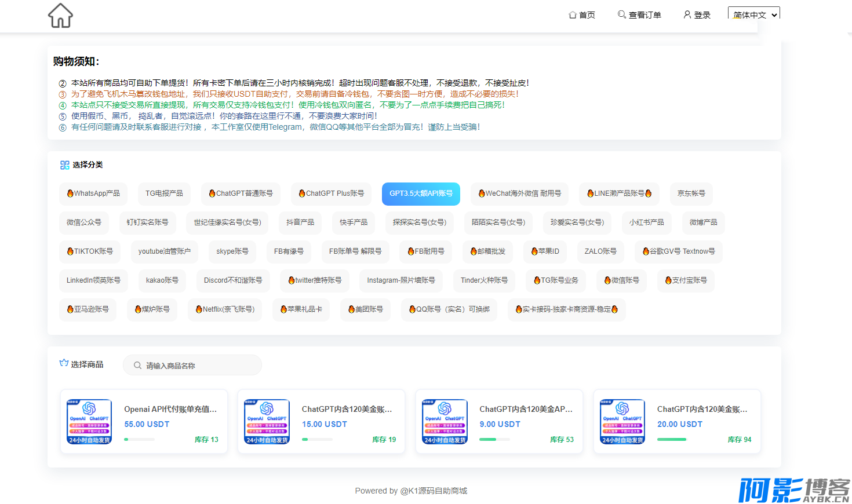Viewport: 852px width, 504px height.
Task: Open the Openai API代付账单充值 product thumbnail
Action: click(90, 422)
